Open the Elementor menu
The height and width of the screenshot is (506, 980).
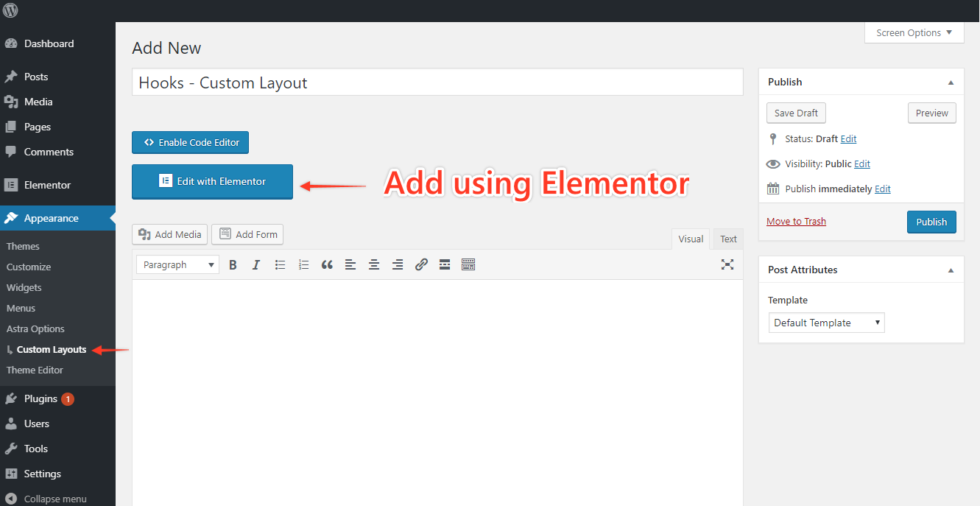57,185
